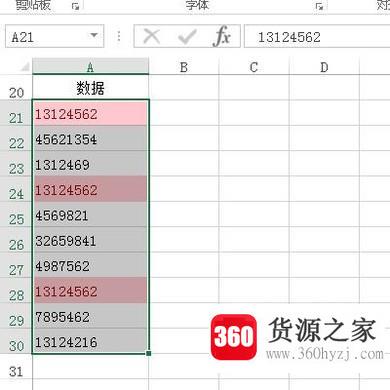This screenshot has width=390, height=390.
Task: Select column A header
Action: (x=90, y=66)
